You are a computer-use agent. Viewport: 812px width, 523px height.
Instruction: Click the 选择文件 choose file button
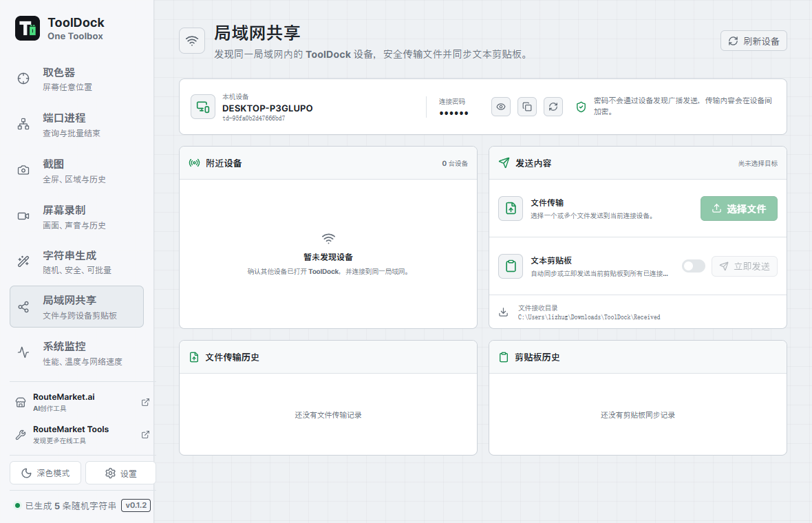[x=739, y=209]
